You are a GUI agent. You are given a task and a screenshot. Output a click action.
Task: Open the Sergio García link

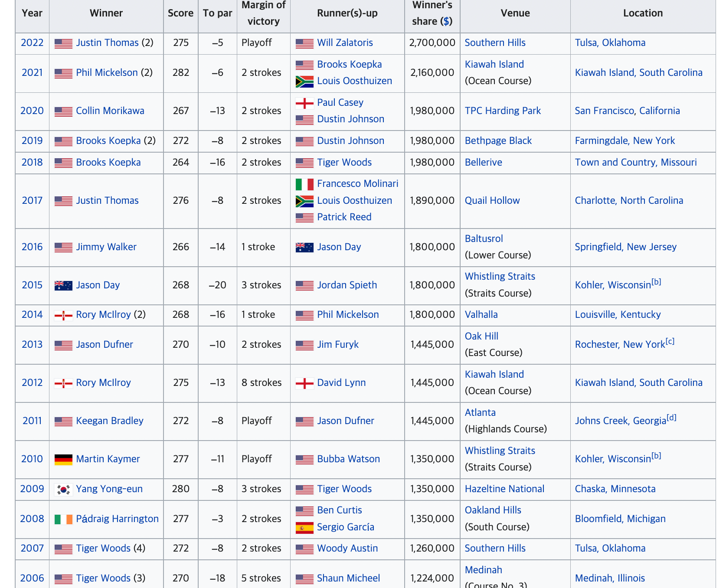(x=345, y=527)
